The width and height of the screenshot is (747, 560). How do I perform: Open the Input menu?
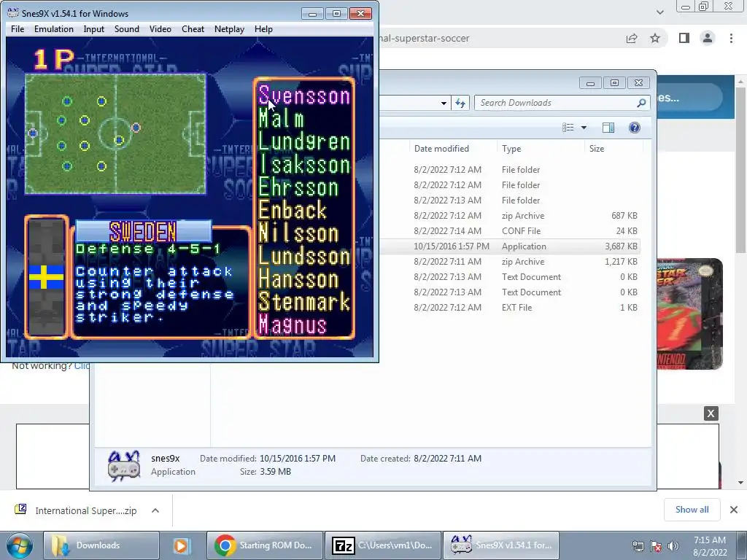(94, 29)
